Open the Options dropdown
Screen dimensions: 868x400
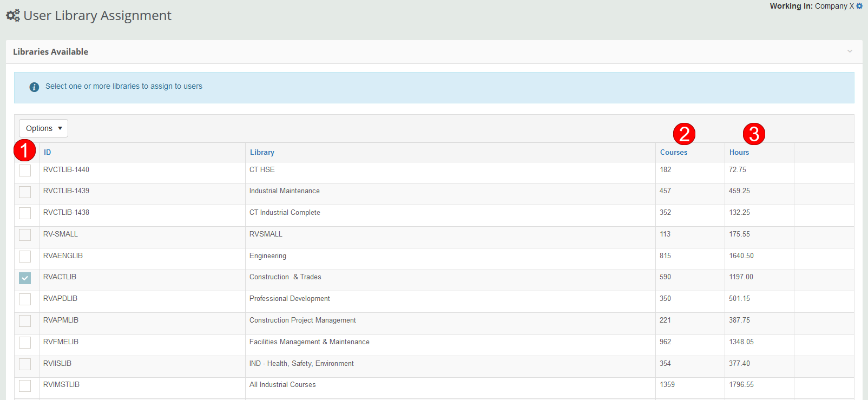pos(44,128)
